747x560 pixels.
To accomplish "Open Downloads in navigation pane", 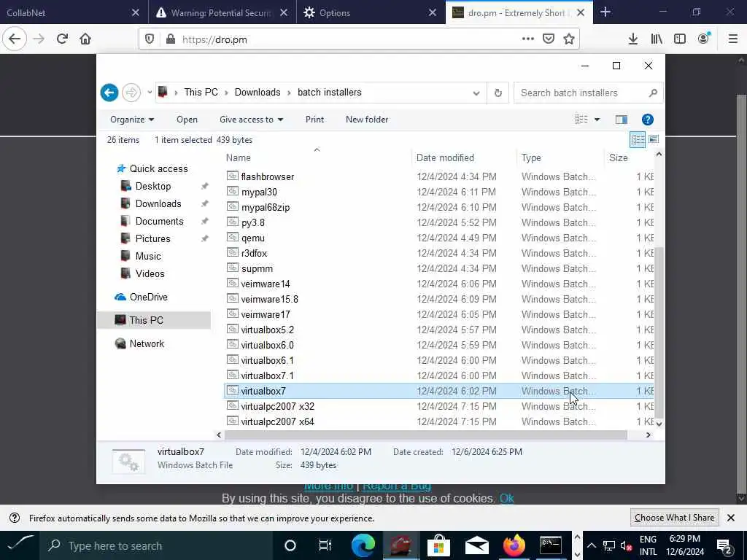I will pos(158,204).
